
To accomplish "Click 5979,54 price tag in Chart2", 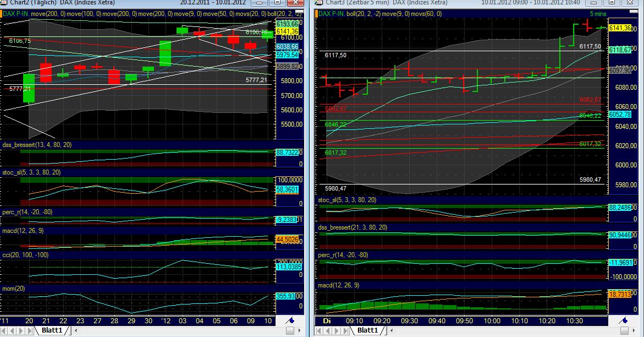I will (x=287, y=55).
